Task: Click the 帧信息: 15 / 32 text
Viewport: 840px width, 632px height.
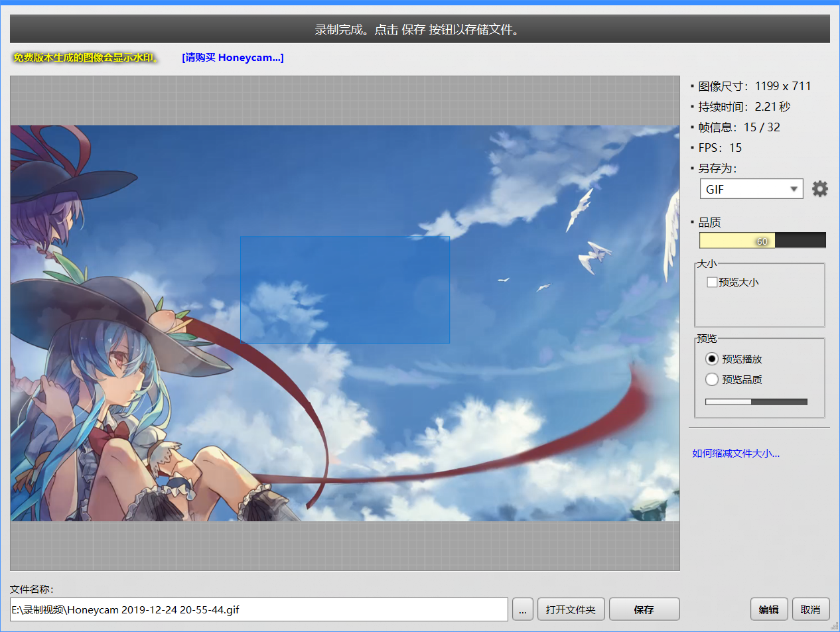Action: click(x=739, y=127)
